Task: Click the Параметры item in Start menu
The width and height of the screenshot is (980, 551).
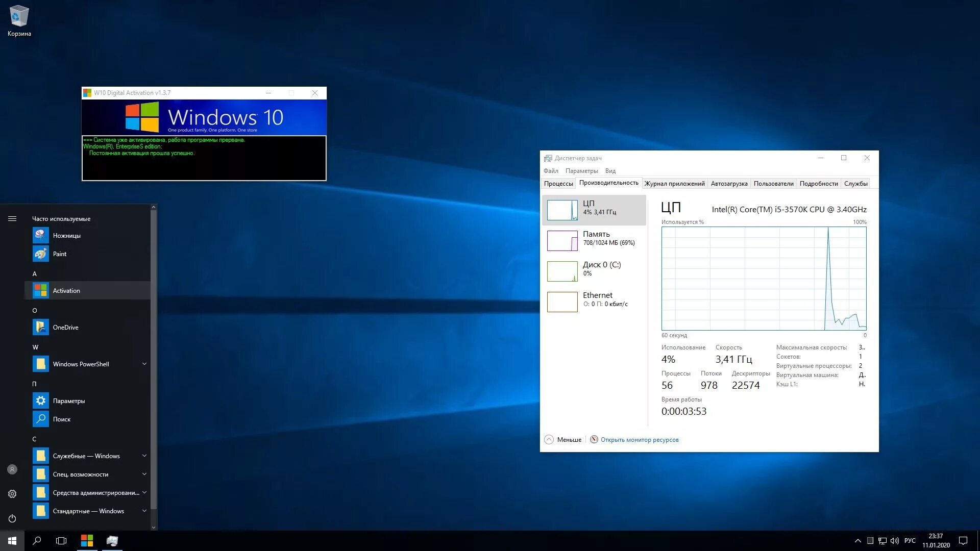Action: 69,399
